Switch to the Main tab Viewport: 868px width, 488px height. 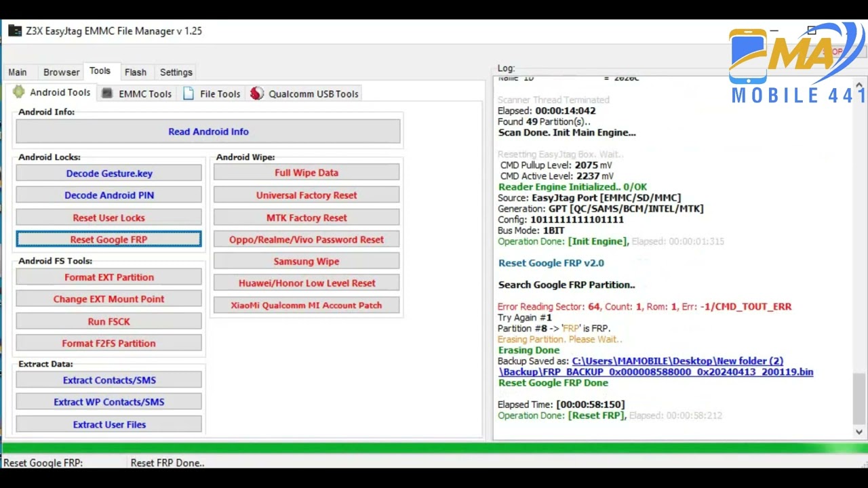point(18,72)
